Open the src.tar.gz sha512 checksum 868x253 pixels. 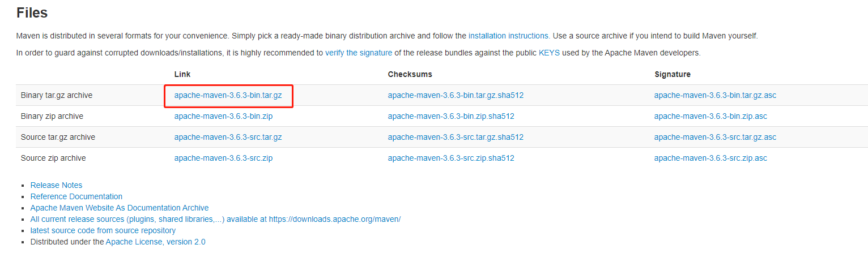[456, 138]
